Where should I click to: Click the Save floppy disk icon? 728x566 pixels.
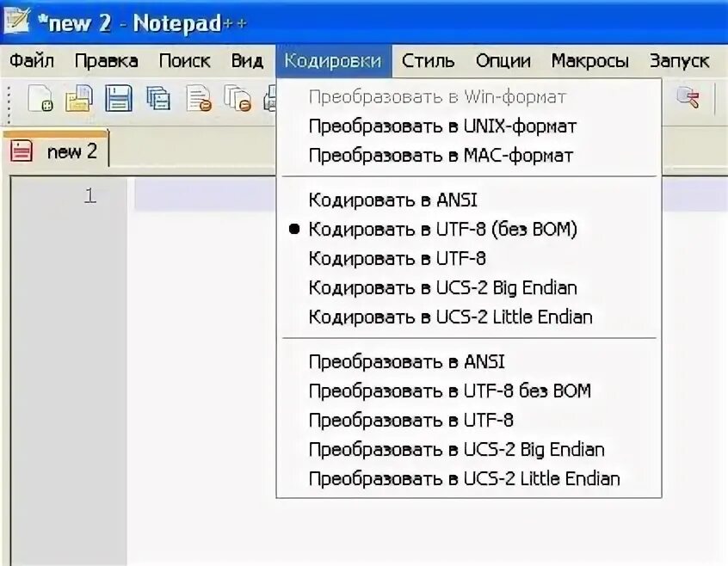pyautogui.click(x=119, y=98)
